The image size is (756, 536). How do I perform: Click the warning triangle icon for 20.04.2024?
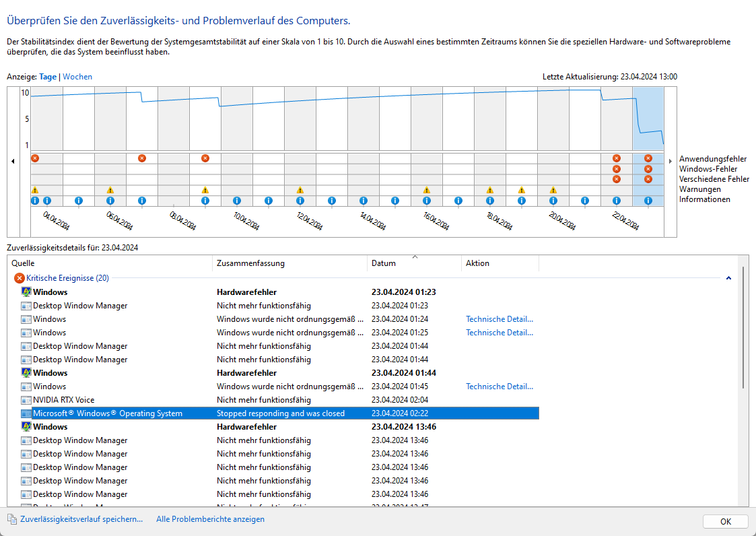[x=553, y=190]
